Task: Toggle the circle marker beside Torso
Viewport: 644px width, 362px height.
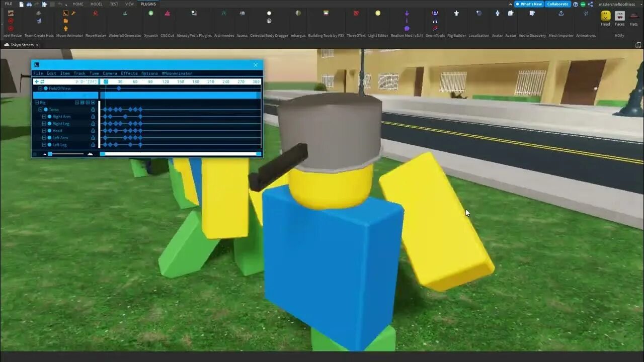Action: click(x=46, y=110)
